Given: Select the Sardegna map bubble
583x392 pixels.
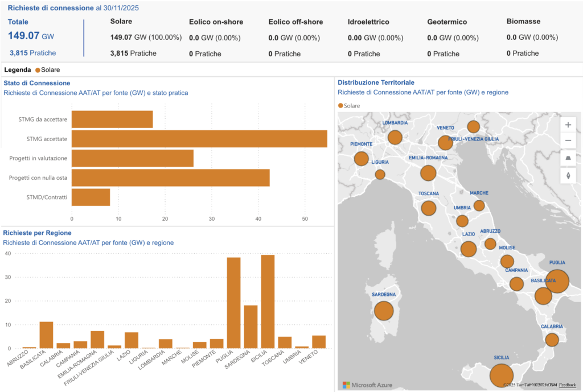Looking at the screenshot, I should pos(384,311).
